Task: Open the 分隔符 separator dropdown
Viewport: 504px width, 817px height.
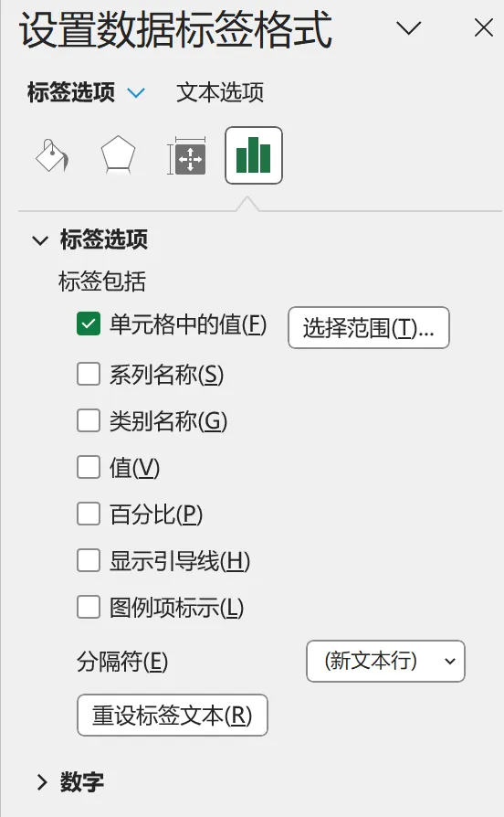Action: click(x=385, y=662)
